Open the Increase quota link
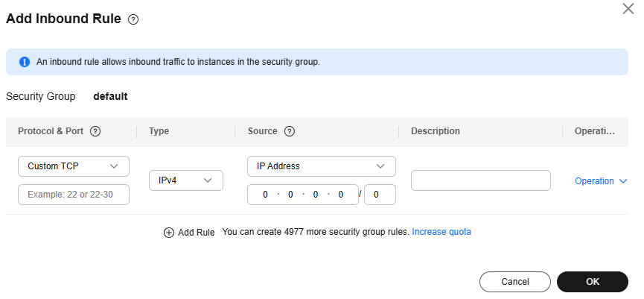This screenshot has height=299, width=644. 441,232
